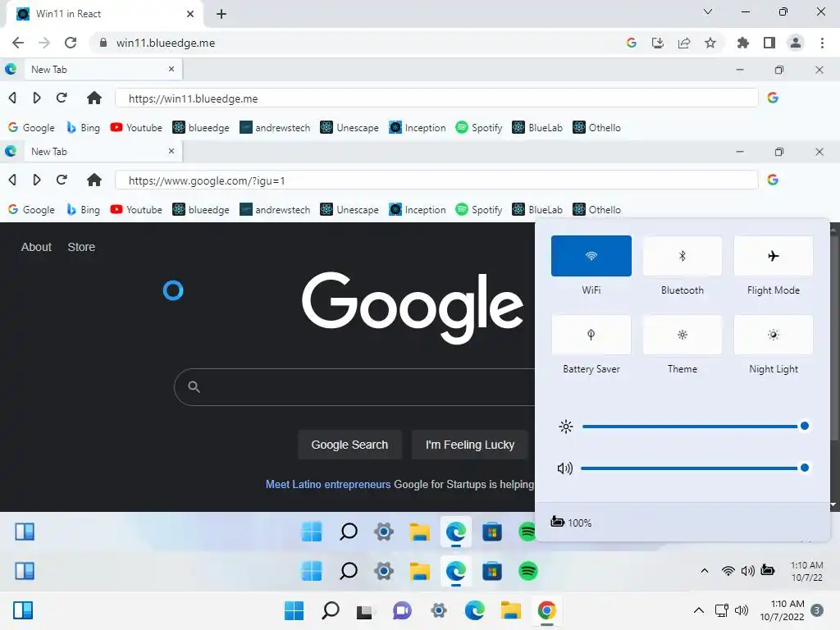The image size is (840, 630).
Task: Click the Google search box
Action: pos(354,387)
